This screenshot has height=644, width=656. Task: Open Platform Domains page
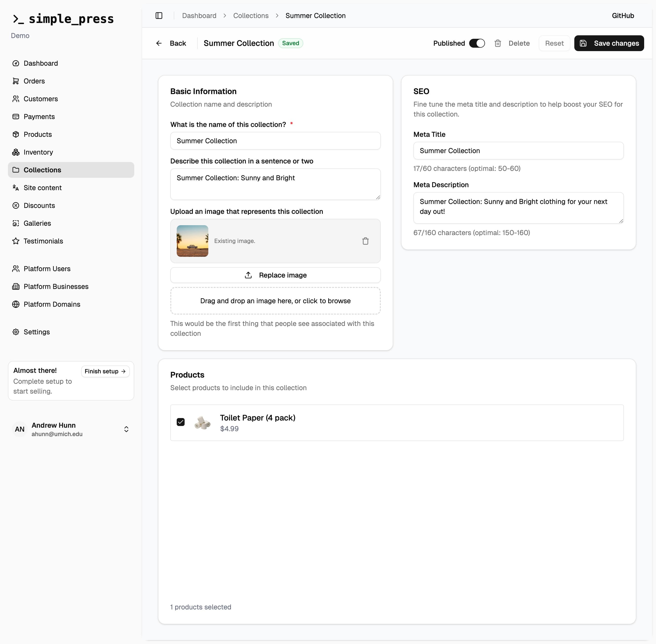coord(71,304)
